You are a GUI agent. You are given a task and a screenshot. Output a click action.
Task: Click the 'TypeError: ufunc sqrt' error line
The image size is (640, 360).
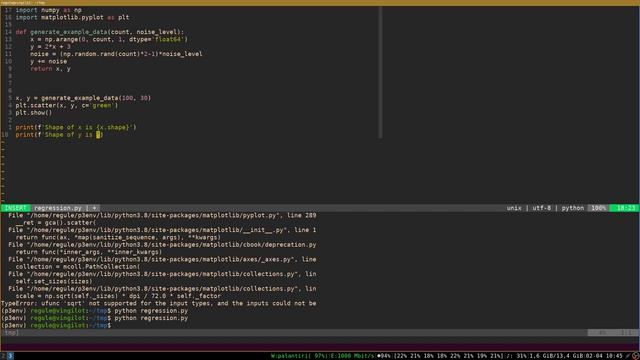pos(158,303)
